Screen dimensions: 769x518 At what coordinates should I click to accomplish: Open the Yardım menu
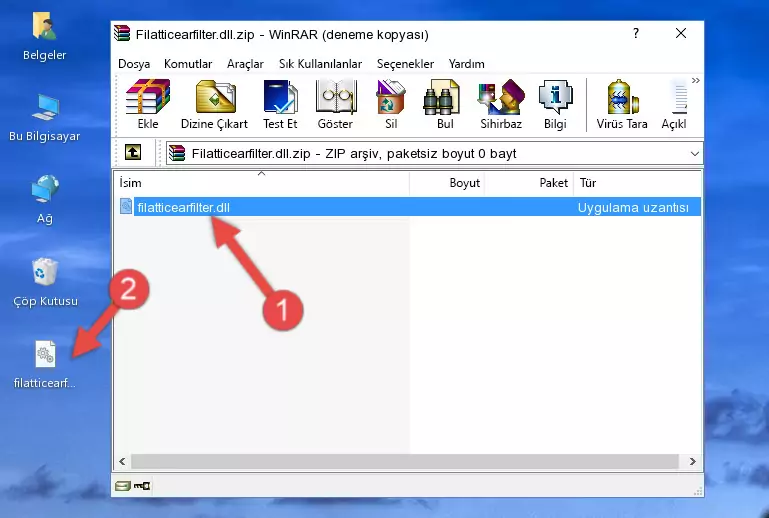466,64
